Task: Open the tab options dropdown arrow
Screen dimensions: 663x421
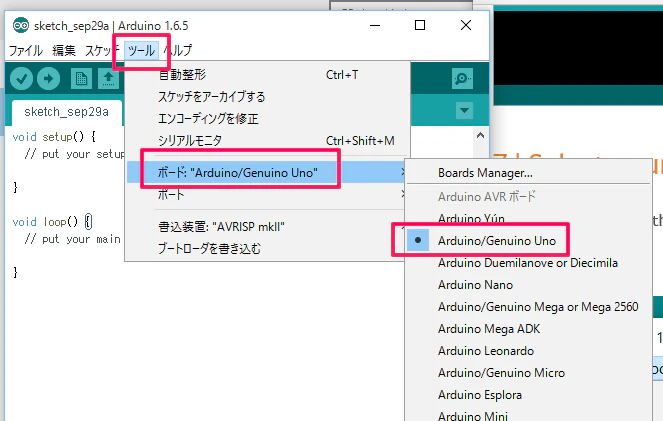Action: click(x=464, y=111)
